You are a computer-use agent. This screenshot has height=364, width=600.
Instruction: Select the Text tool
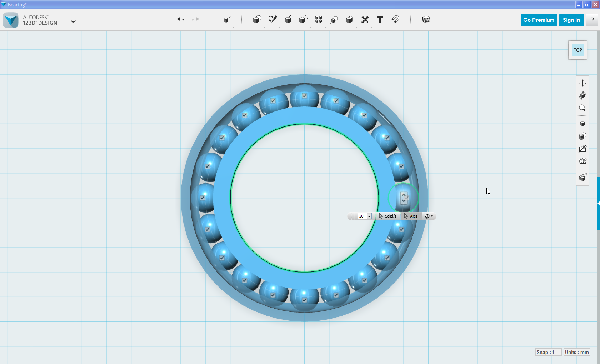380,20
